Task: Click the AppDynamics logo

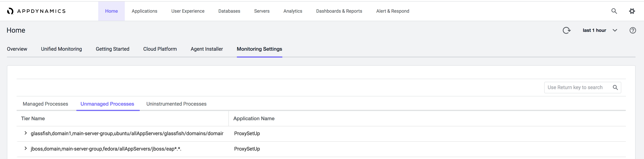Action: [x=36, y=11]
